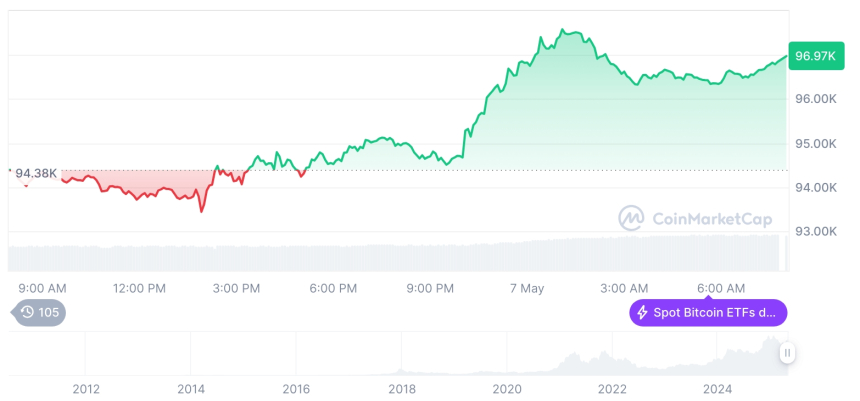
Task: Click the 7 May date axis label
Action: 526,288
